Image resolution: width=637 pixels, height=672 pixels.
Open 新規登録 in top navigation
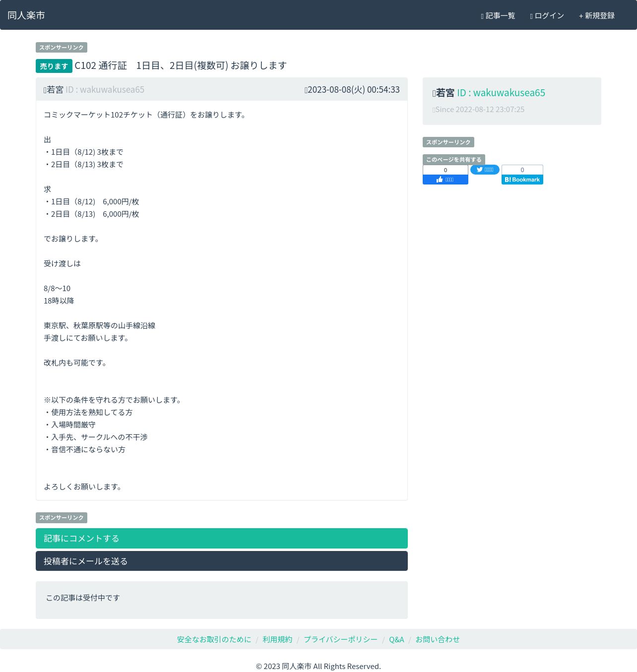coord(597,16)
